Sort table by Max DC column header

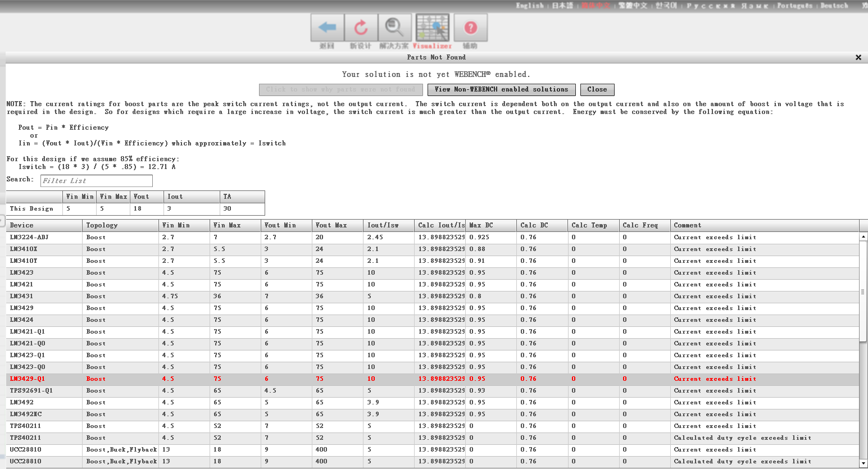(x=491, y=225)
